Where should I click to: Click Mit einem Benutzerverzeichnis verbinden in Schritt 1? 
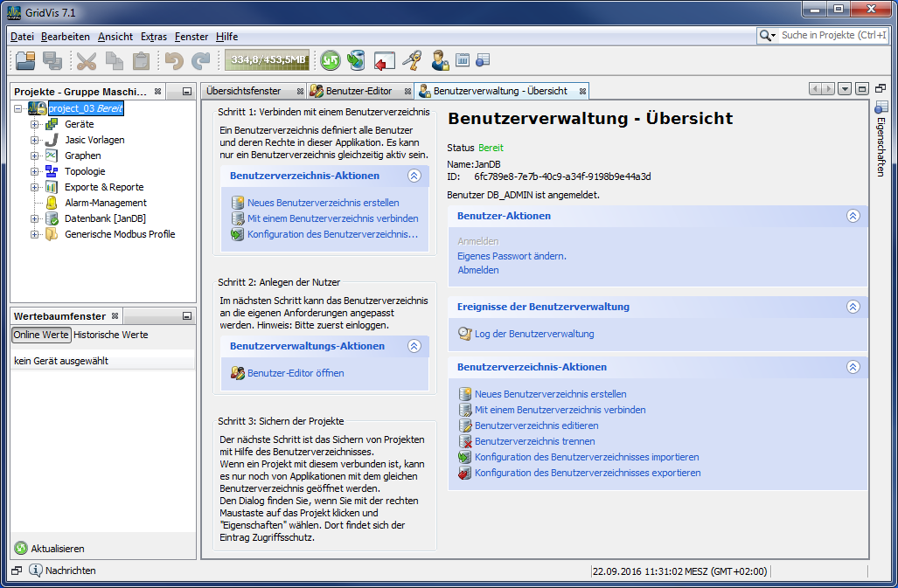(333, 218)
